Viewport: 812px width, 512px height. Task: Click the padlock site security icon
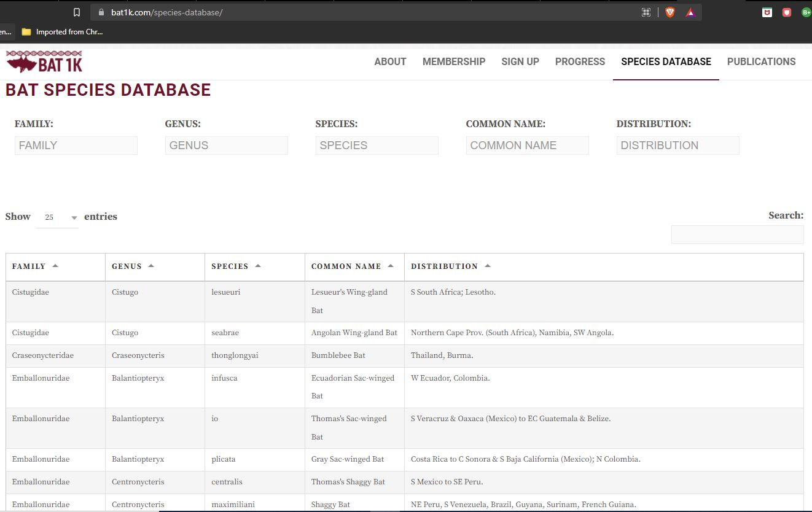coord(101,12)
